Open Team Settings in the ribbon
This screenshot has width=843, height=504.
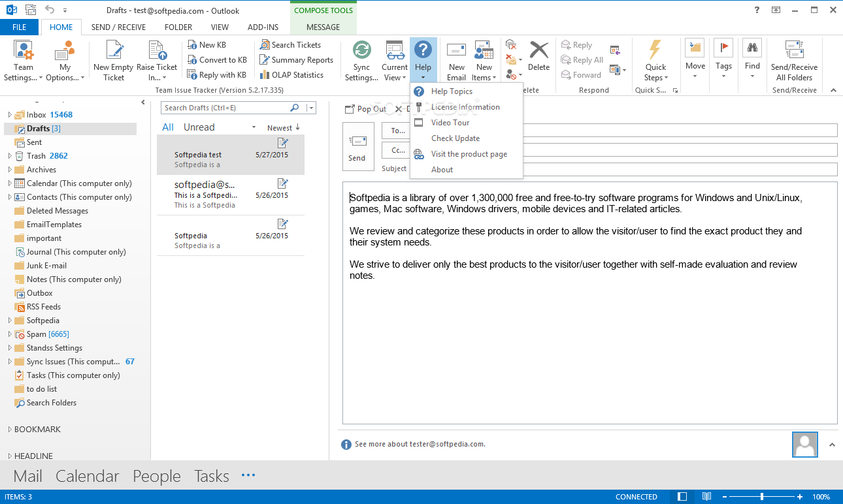24,61
